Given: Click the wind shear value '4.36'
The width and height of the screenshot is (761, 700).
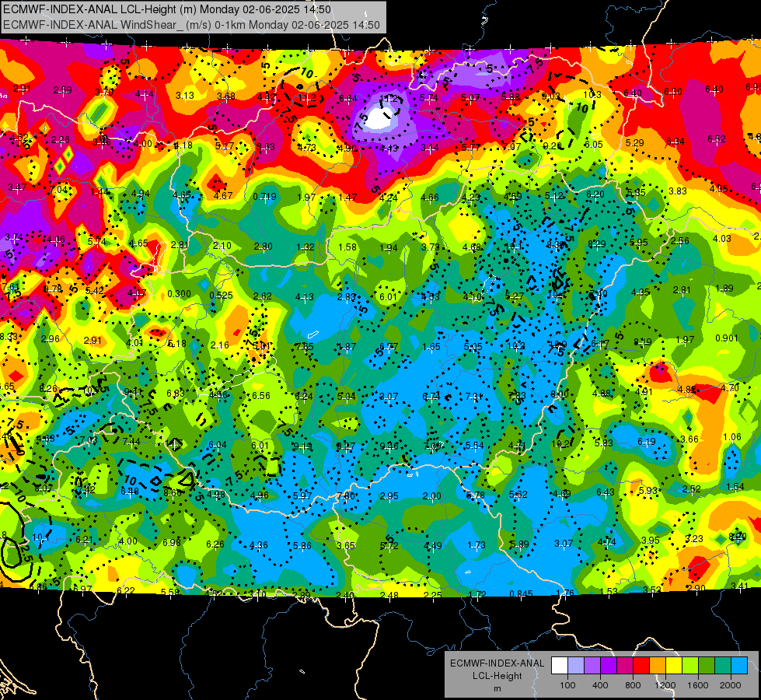Looking at the screenshot, I should [259, 545].
